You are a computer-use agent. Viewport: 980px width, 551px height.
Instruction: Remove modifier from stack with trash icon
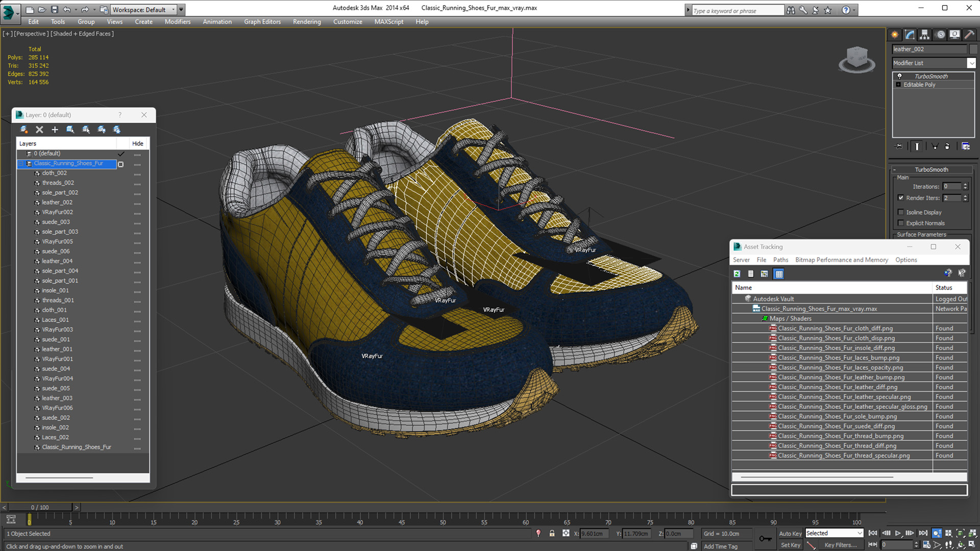coord(947,146)
